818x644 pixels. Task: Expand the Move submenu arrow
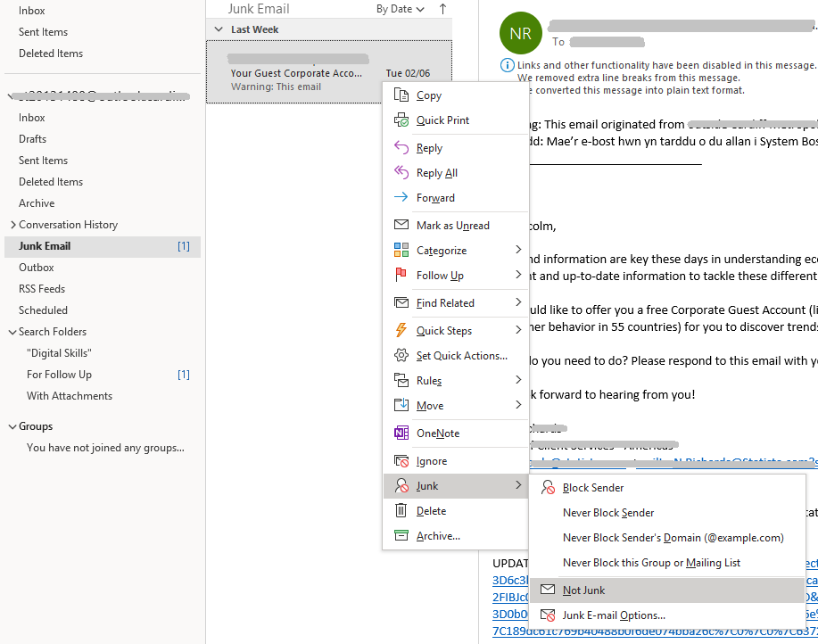518,405
